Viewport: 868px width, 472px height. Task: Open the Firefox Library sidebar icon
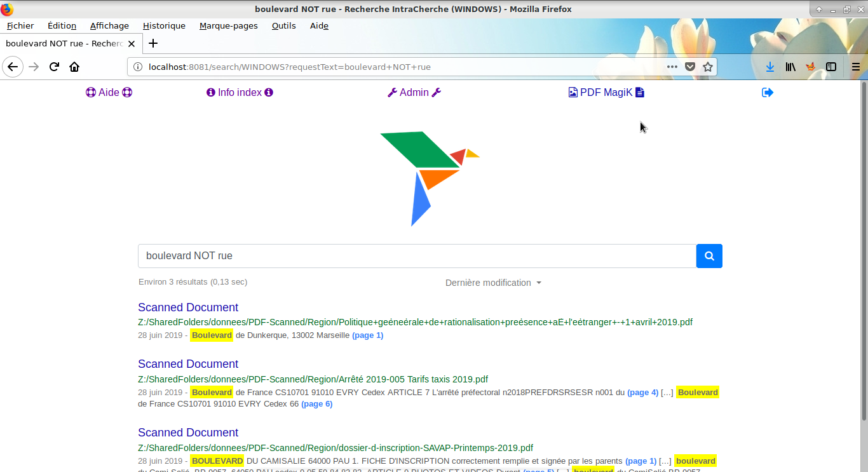coord(790,67)
